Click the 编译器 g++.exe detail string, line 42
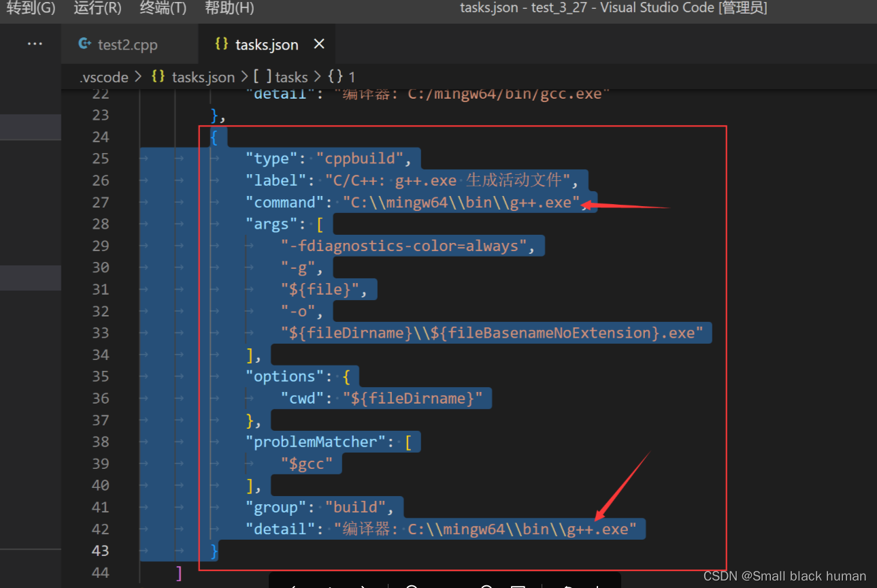The image size is (877, 588). [x=485, y=529]
